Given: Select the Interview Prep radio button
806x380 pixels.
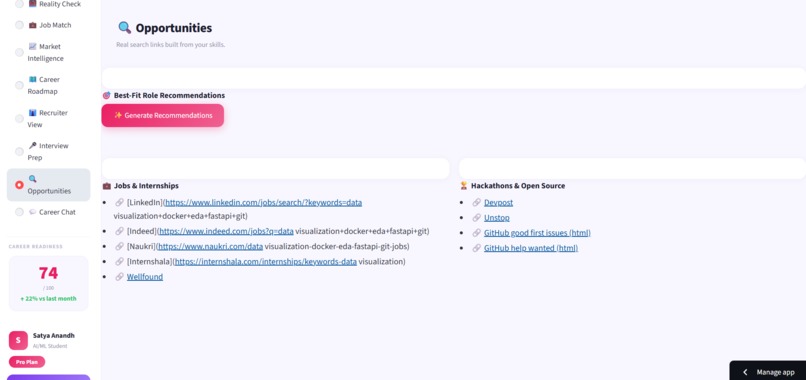Looking at the screenshot, I should (x=19, y=152).
